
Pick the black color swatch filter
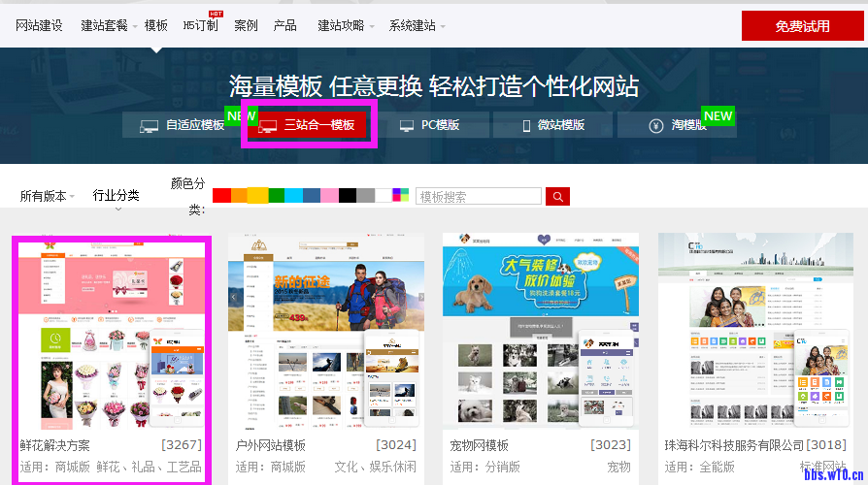click(348, 195)
